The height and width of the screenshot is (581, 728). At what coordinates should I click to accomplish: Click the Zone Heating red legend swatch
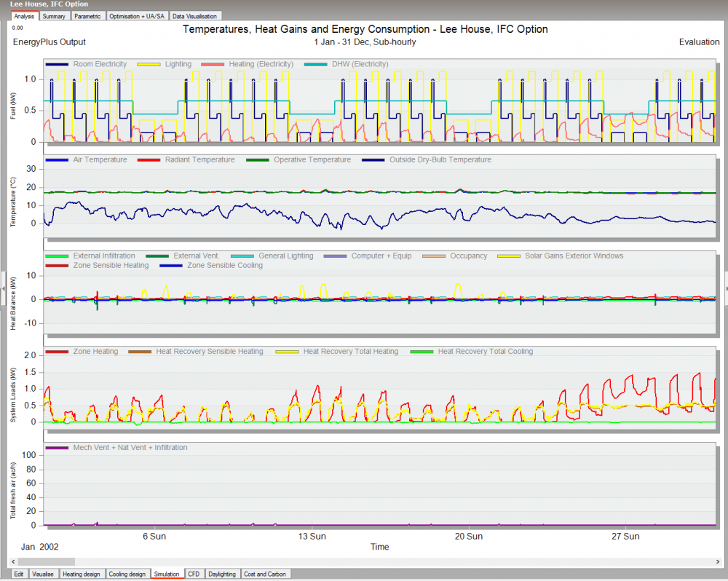pyautogui.click(x=57, y=352)
